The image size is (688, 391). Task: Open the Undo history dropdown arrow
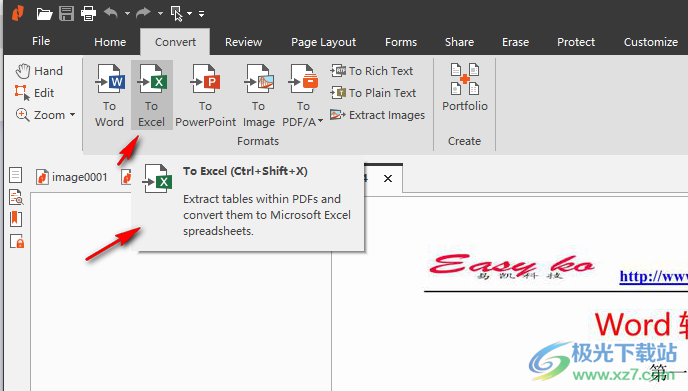[x=127, y=14]
